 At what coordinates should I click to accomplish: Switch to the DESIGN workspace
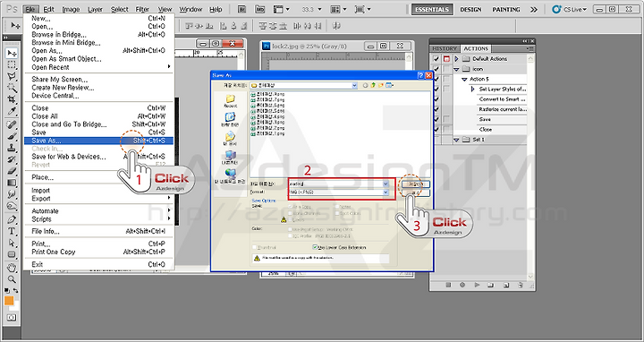[x=470, y=9]
